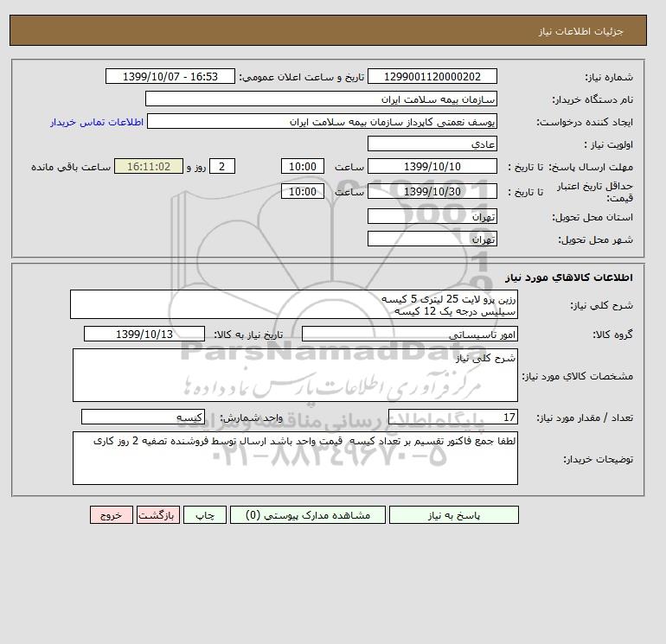Click the unit field کیسه

tap(143, 417)
